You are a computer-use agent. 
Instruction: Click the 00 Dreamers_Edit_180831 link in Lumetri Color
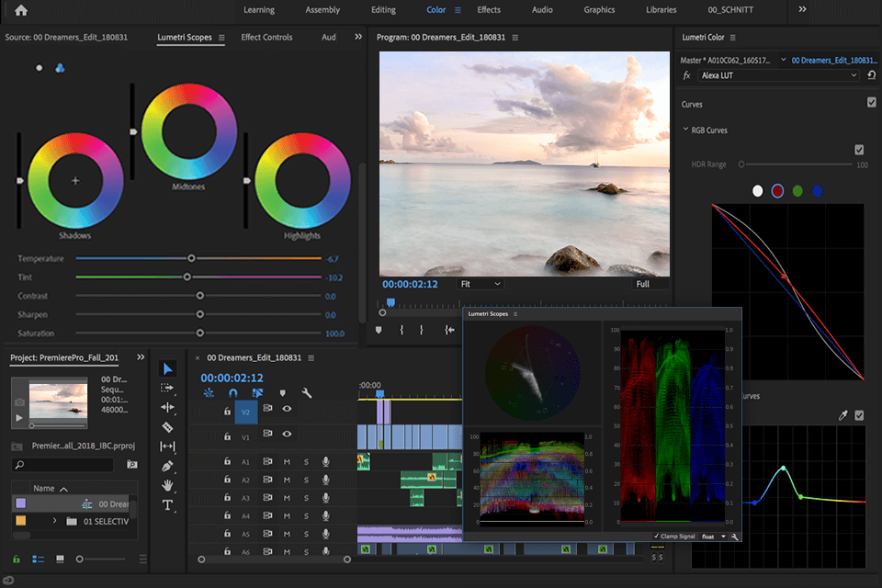tap(831, 59)
